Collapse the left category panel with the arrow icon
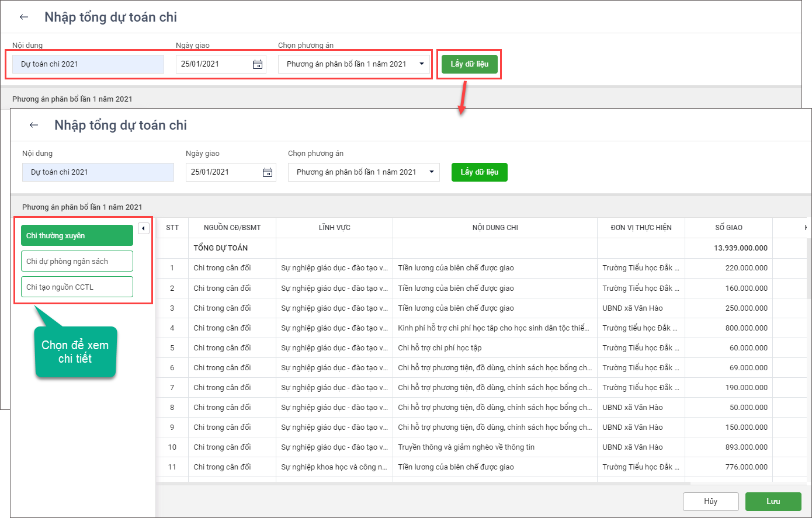Viewport: 812px width, 518px height. point(144,228)
